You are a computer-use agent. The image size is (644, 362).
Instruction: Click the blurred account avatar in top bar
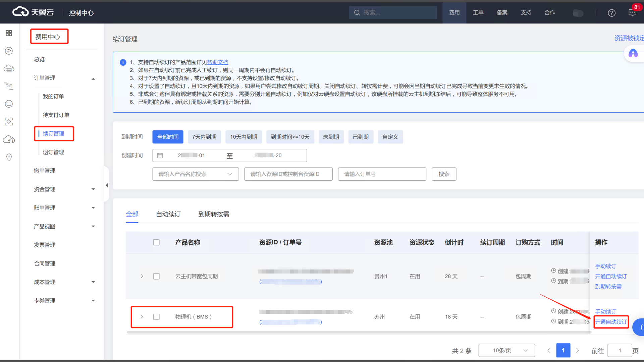tap(578, 13)
